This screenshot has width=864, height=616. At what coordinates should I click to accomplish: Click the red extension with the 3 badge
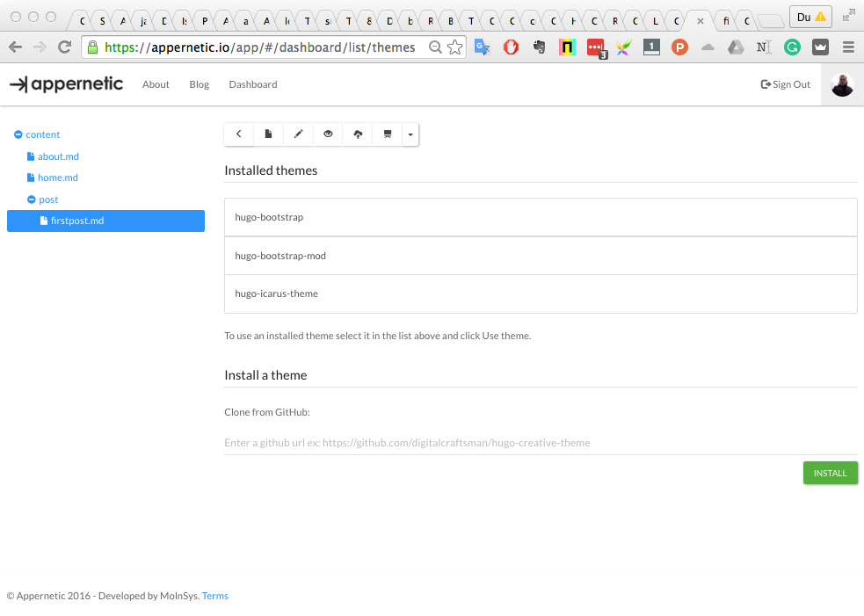596,48
